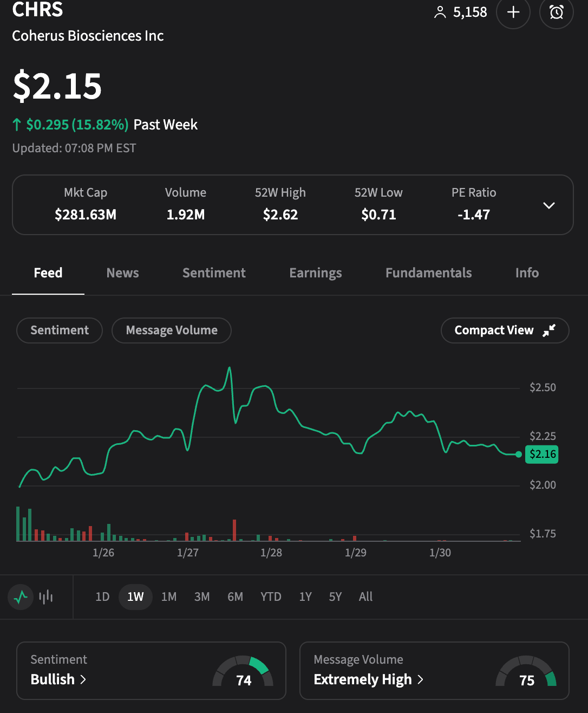This screenshot has width=588, height=713.
Task: Switch to the News tab
Action: [x=122, y=273]
